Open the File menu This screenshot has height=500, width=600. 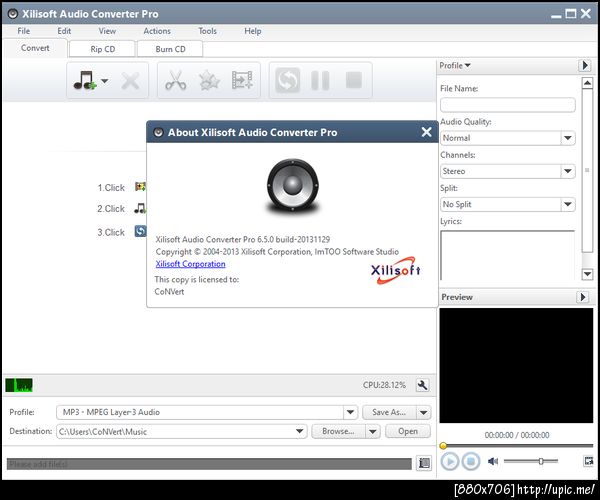pos(24,31)
